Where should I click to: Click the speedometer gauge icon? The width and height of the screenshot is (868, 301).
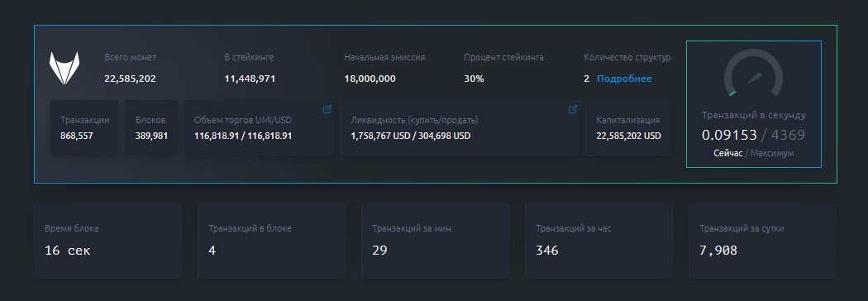pyautogui.click(x=753, y=73)
